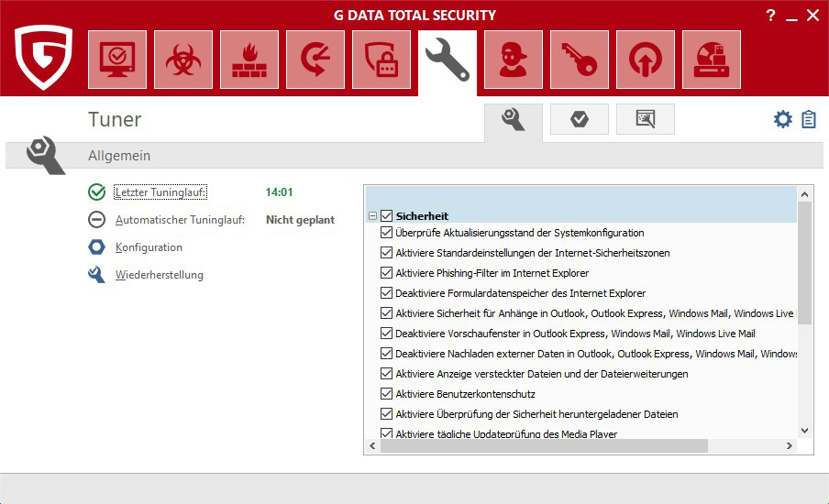
Task: Open the Backup restore arrow icon
Action: (x=315, y=60)
